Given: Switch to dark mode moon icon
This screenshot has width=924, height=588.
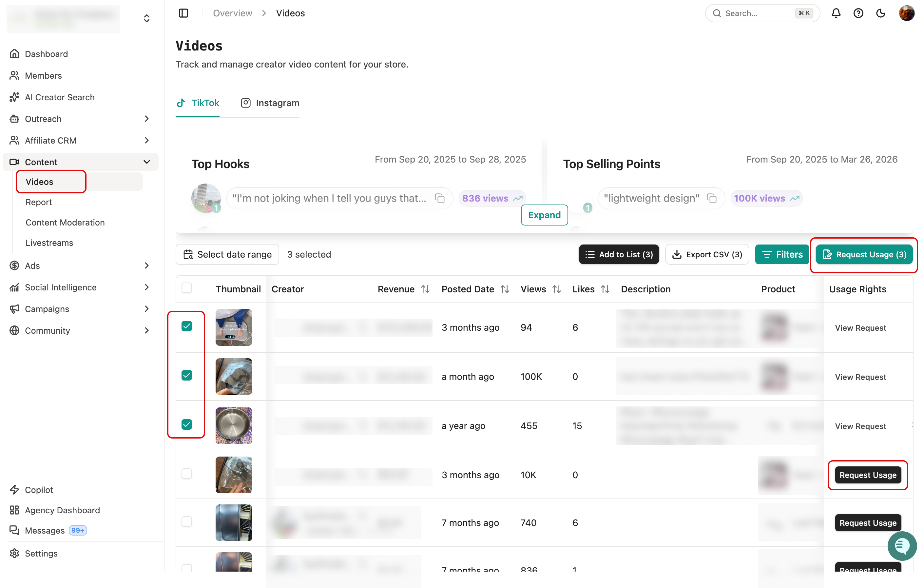Looking at the screenshot, I should point(881,13).
